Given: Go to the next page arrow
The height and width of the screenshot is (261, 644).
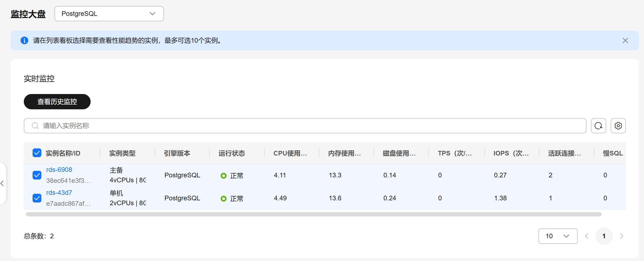Looking at the screenshot, I should (x=621, y=236).
